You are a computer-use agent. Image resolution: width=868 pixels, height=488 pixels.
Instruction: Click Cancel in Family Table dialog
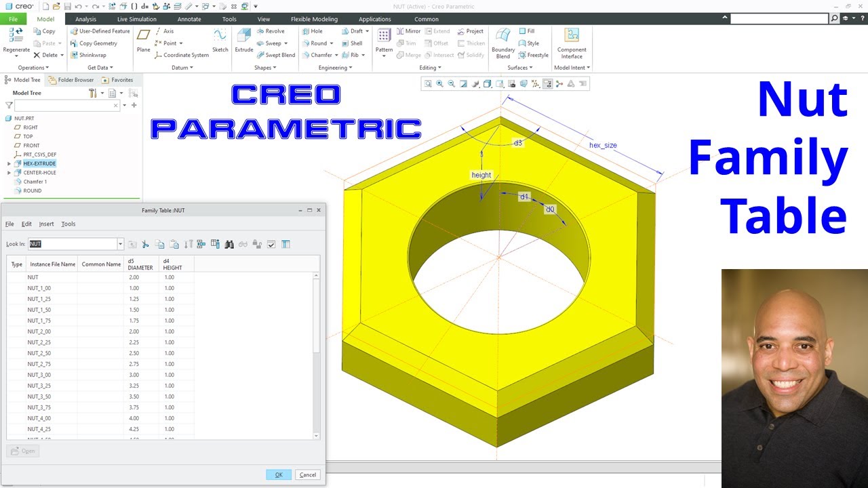coord(308,475)
